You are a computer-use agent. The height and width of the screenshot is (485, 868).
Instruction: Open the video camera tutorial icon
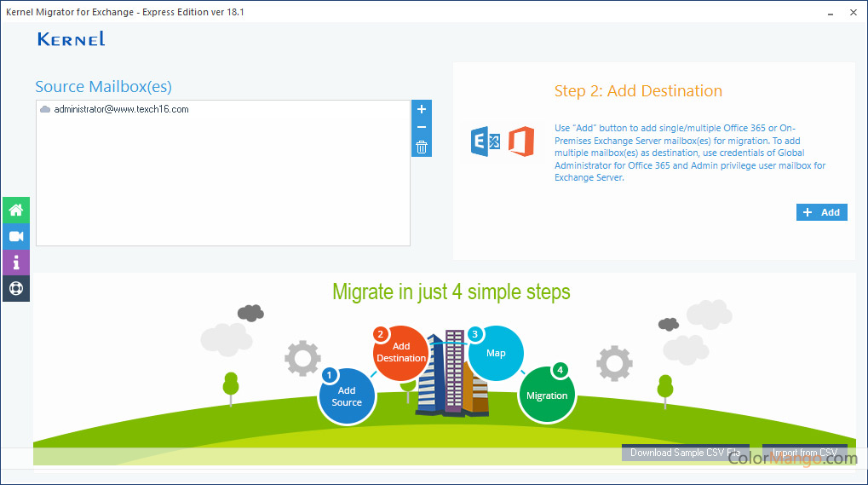[x=15, y=236]
